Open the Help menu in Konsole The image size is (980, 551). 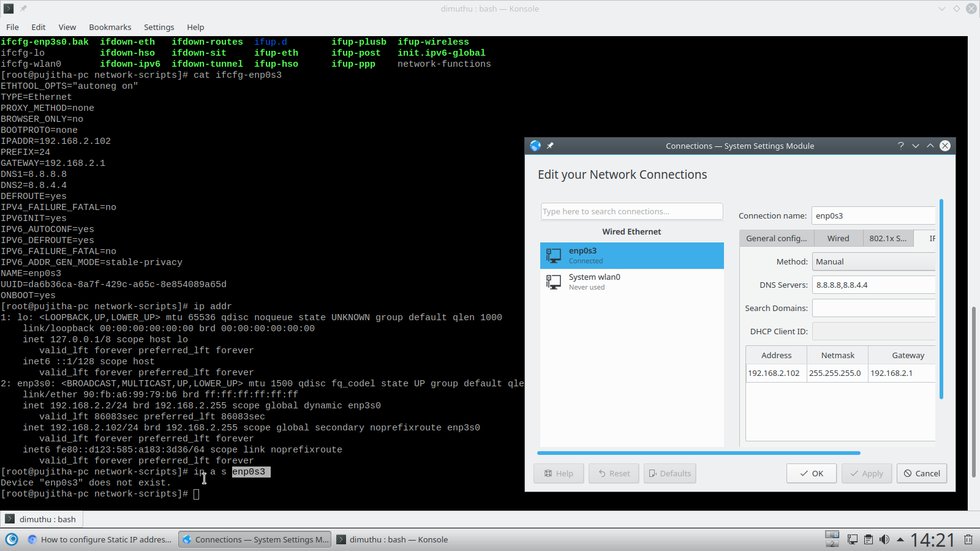195,27
